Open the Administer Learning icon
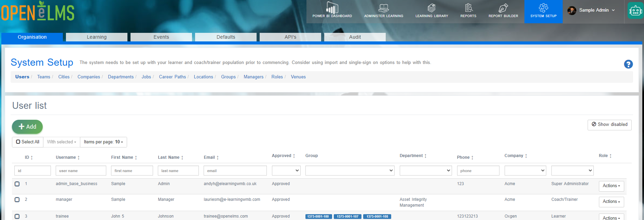Image resolution: width=644 pixels, height=220 pixels. coord(384,8)
